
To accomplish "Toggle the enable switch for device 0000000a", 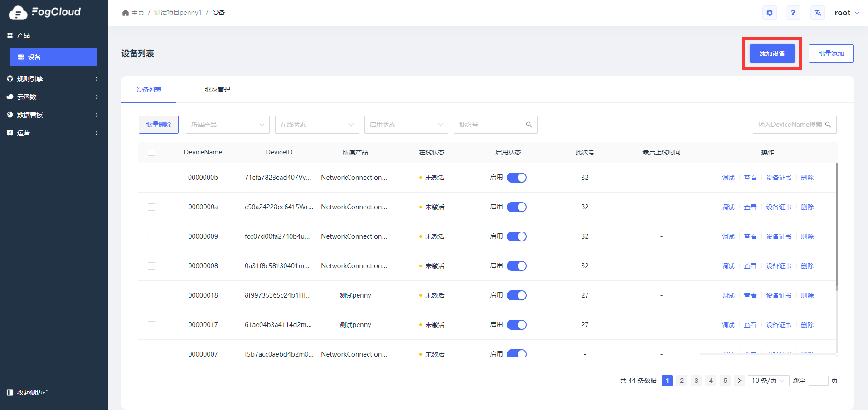I will point(516,207).
